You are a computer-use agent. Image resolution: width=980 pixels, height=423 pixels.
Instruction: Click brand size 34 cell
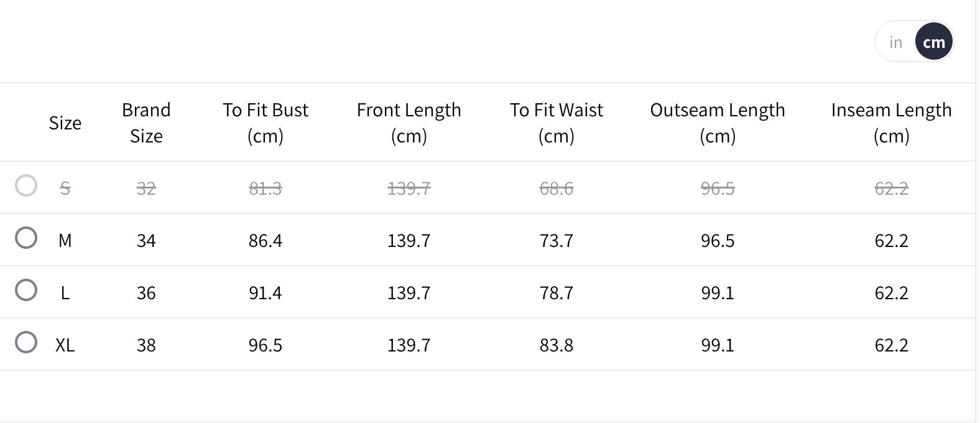pyautogui.click(x=146, y=241)
